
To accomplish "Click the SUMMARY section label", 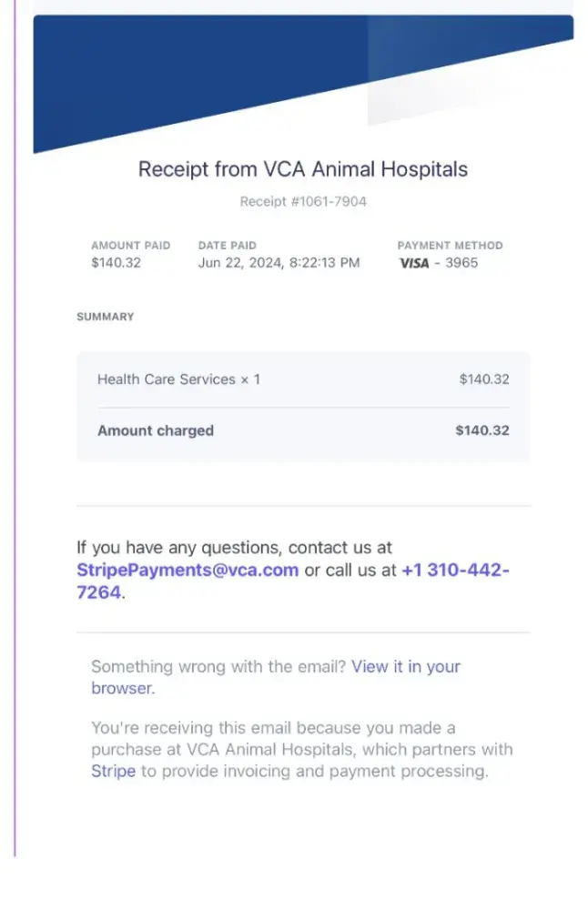I will tap(105, 317).
